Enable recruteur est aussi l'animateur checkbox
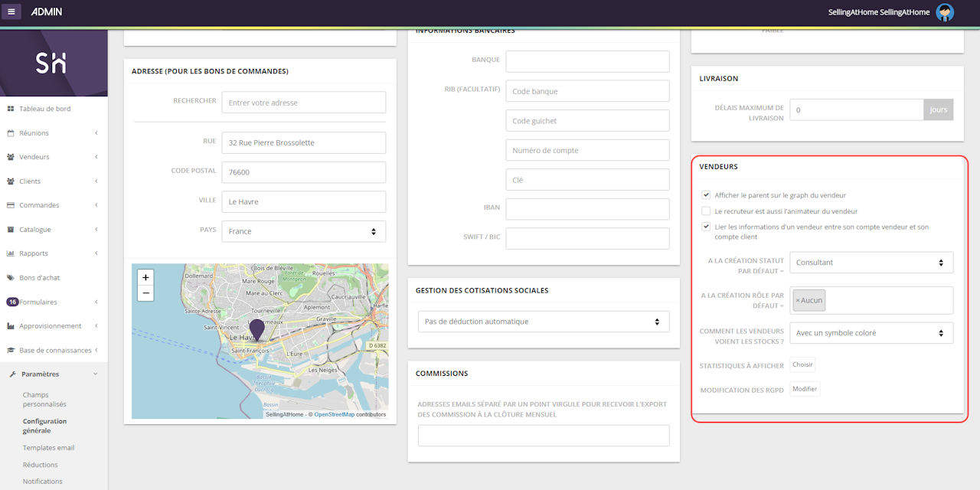980x490 pixels. pyautogui.click(x=706, y=211)
